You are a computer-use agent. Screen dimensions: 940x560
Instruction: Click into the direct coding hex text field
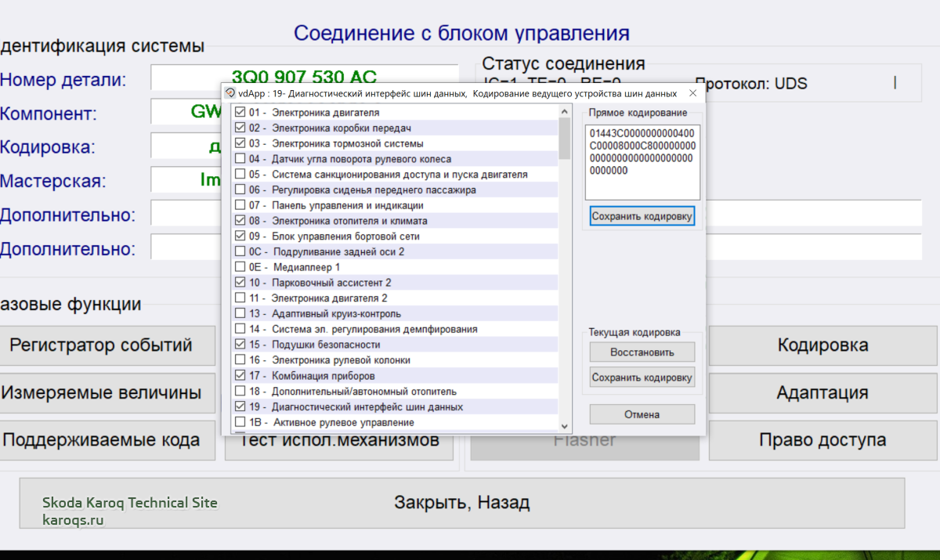(x=642, y=161)
